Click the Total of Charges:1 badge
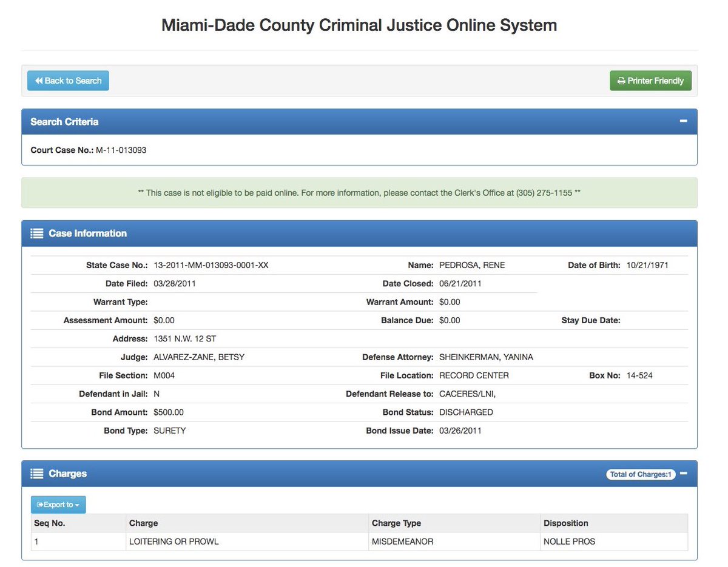This screenshot has height=567, width=728. pos(640,474)
